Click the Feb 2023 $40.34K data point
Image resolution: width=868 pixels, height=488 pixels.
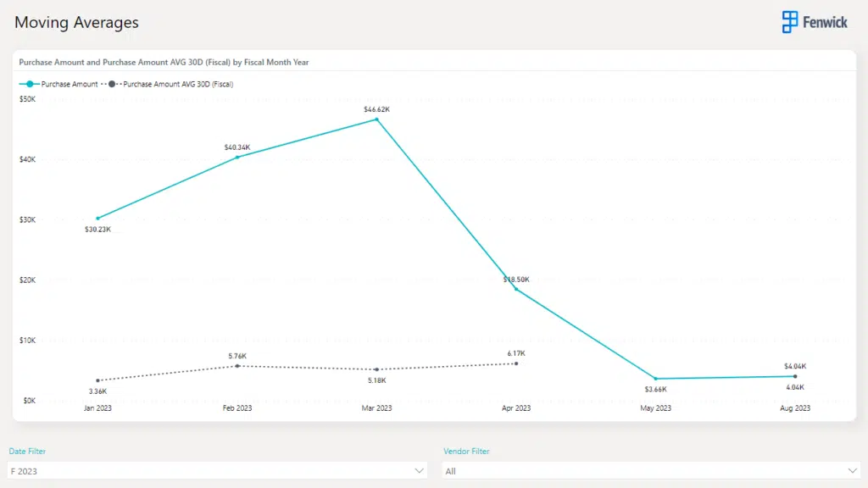237,157
